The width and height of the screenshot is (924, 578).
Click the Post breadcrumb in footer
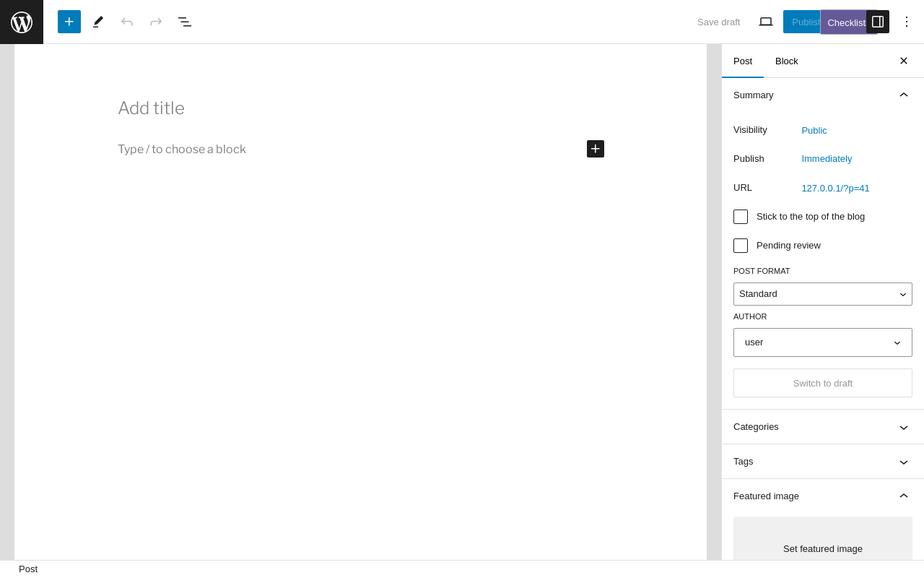[28, 569]
